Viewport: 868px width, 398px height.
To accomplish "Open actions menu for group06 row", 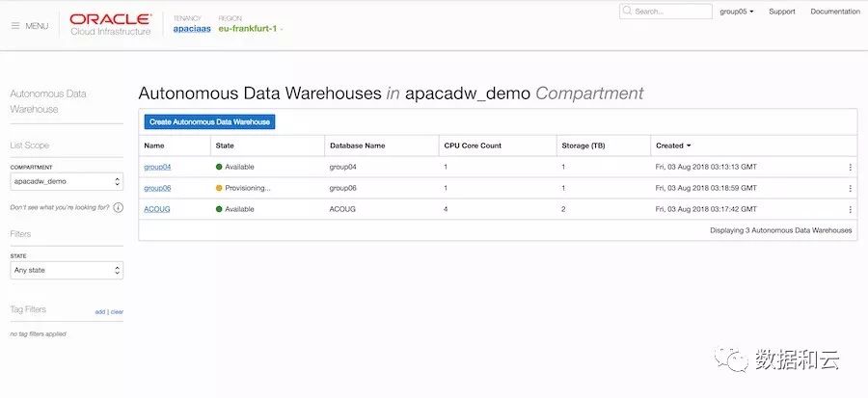I will (x=850, y=188).
